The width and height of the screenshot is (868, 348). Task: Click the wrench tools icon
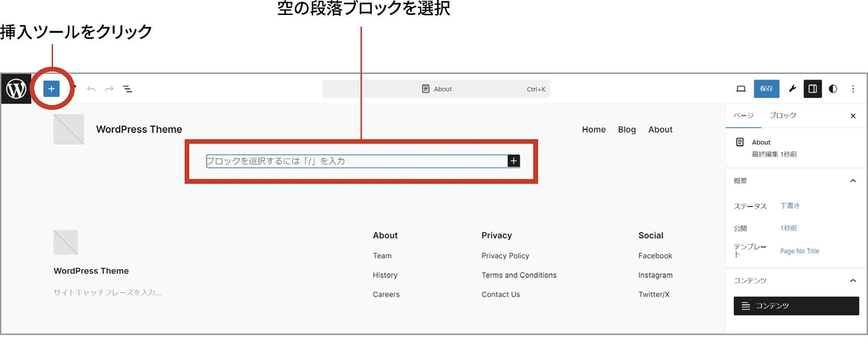[792, 89]
